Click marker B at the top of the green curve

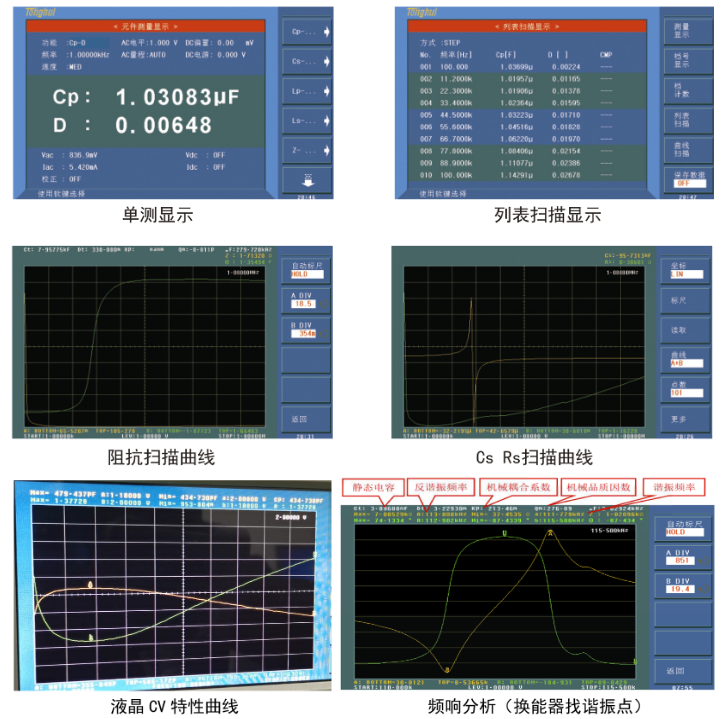pyautogui.click(x=504, y=533)
